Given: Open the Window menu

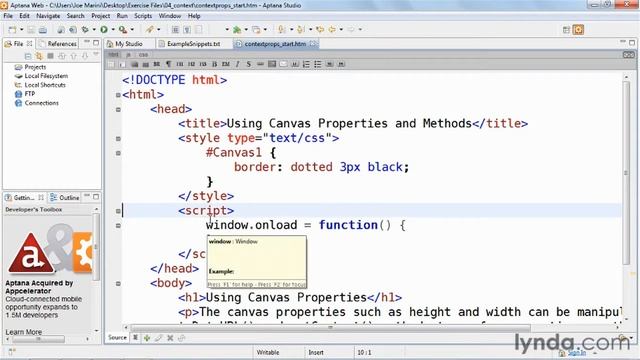Looking at the screenshot, I should tap(170, 16).
